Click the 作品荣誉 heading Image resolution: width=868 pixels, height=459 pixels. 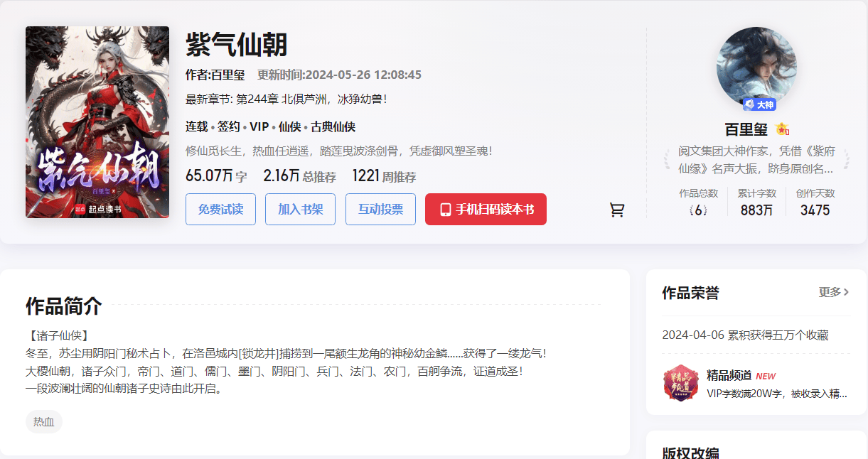(x=690, y=293)
